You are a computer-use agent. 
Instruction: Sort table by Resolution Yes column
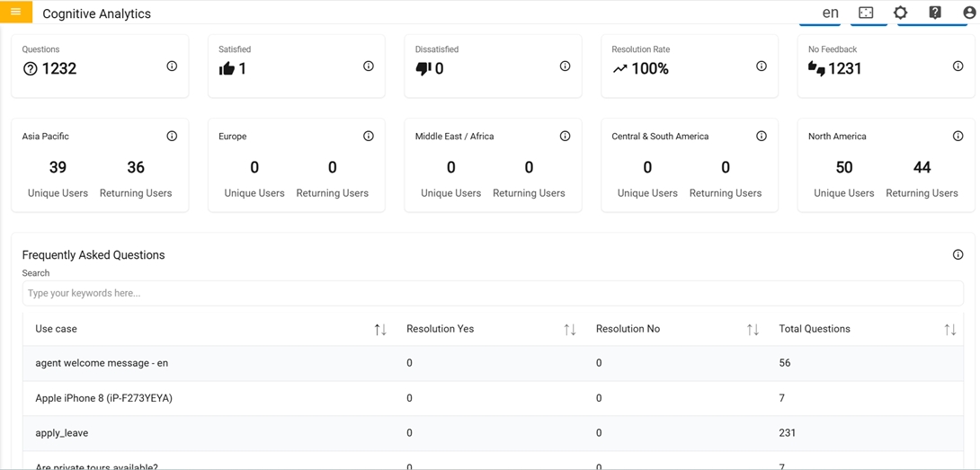[x=570, y=330]
